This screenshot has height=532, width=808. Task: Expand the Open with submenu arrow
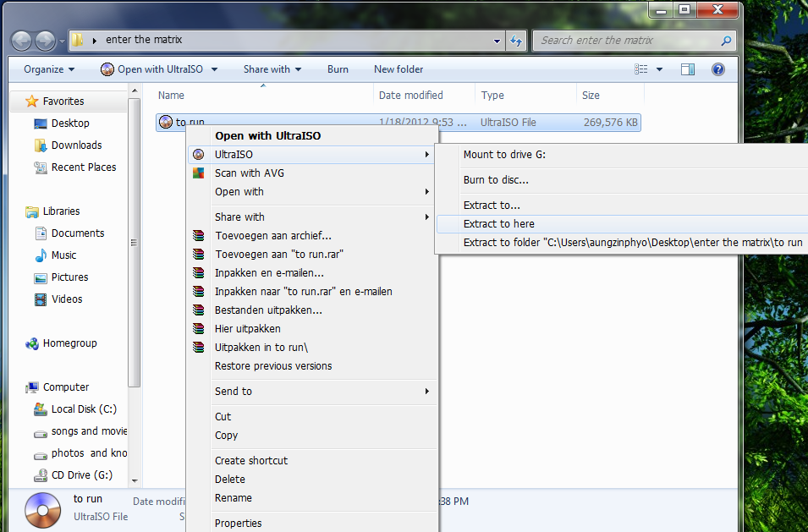426,192
